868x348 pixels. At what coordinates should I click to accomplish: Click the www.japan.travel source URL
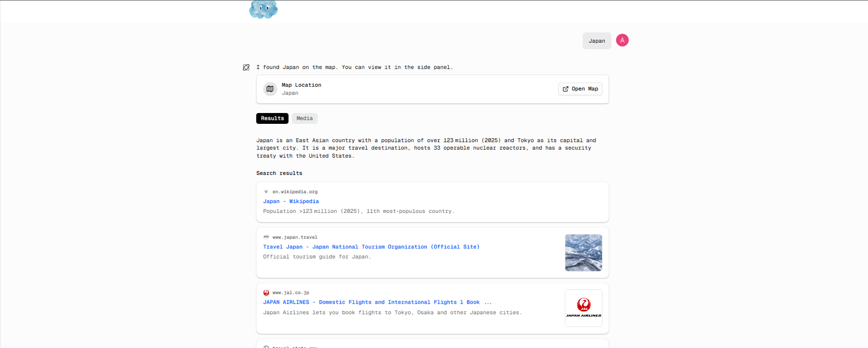point(295,237)
